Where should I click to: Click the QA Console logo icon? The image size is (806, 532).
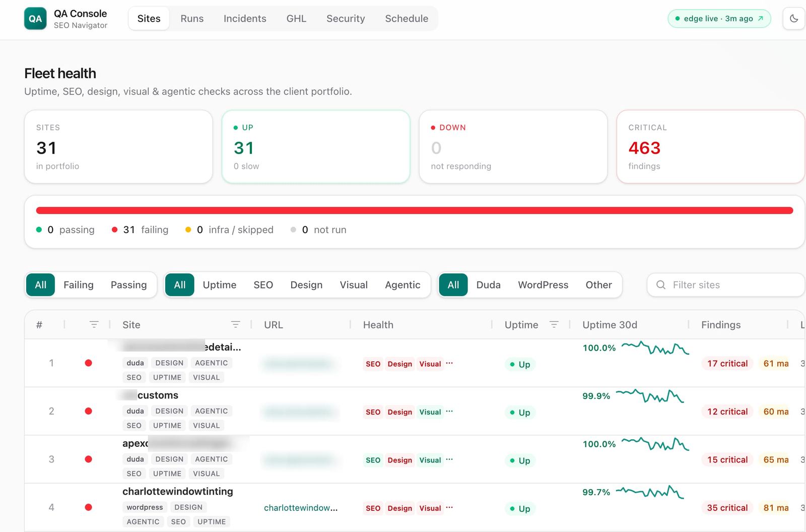point(35,19)
